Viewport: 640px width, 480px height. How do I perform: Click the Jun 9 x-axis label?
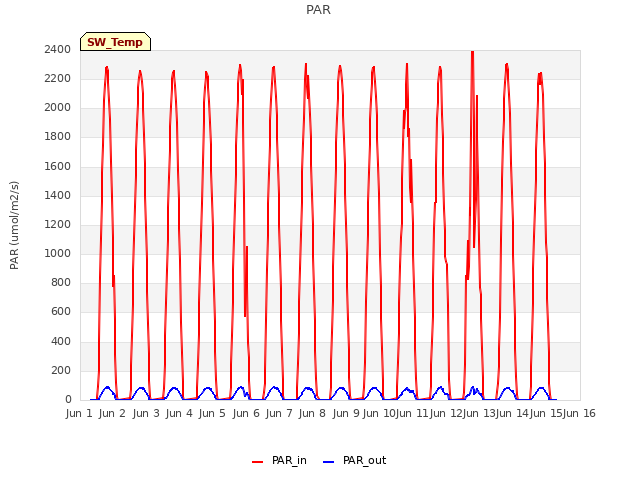click(346, 414)
